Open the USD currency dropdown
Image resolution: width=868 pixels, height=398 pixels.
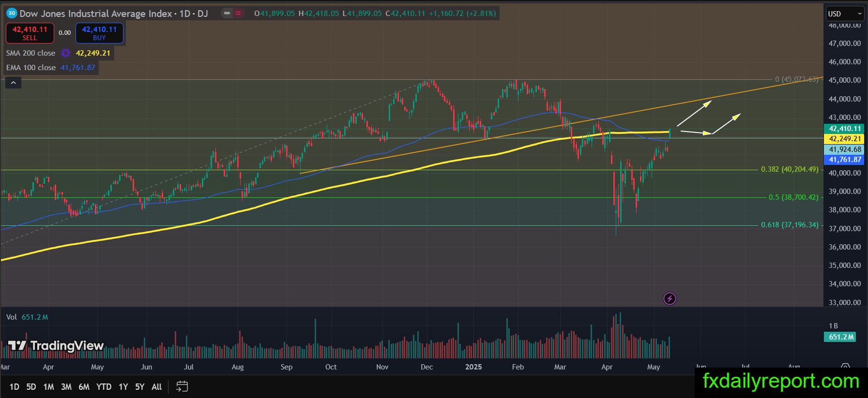point(845,14)
